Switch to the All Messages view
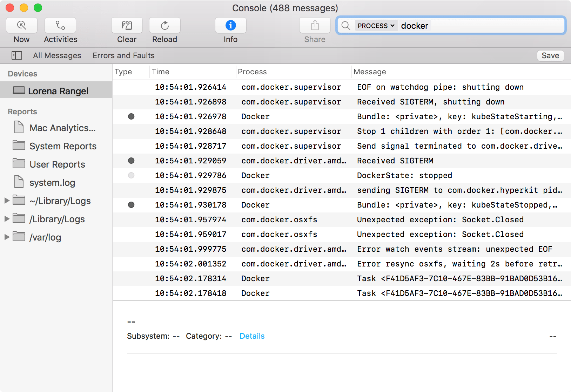This screenshot has width=571, height=392. [x=57, y=55]
